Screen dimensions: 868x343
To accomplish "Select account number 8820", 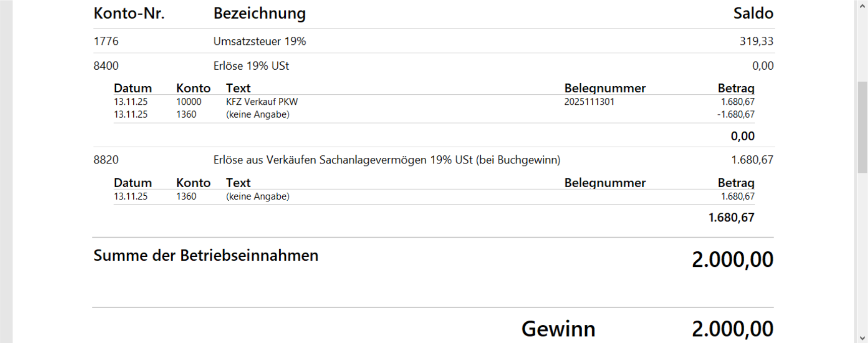I will pos(106,160).
